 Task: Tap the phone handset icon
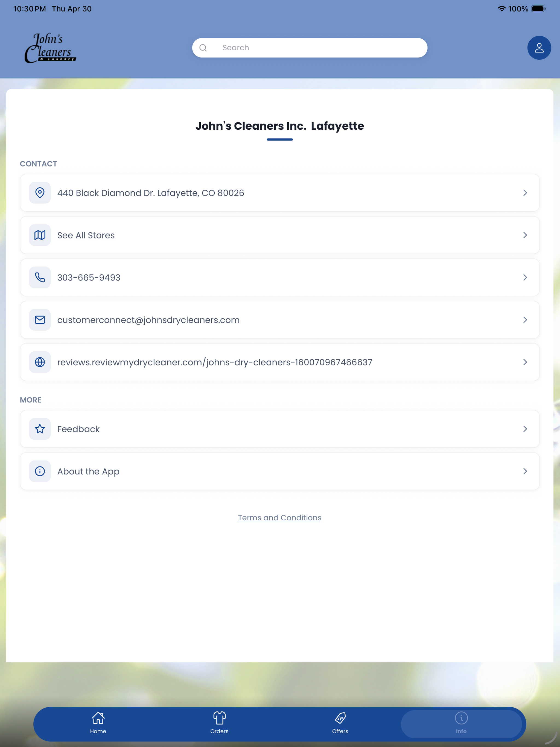point(40,277)
